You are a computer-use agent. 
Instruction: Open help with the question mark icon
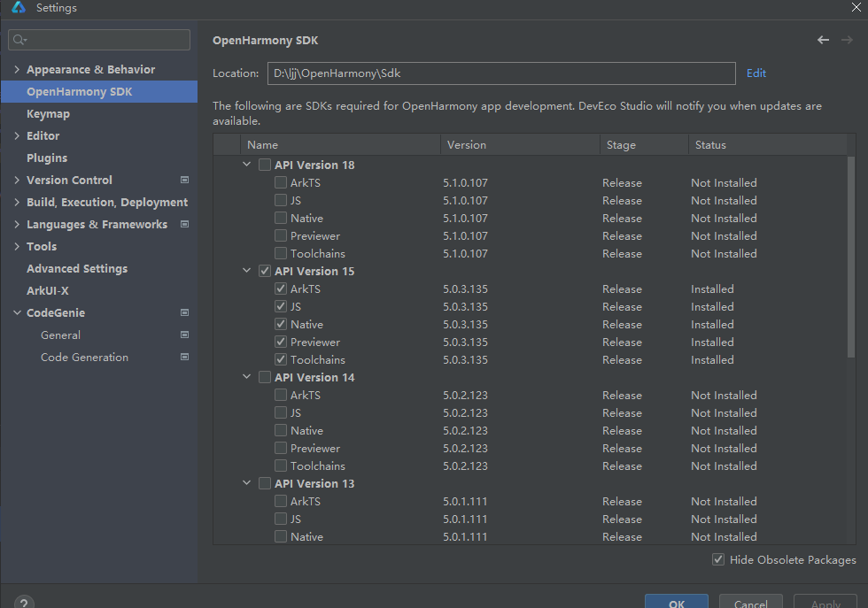click(24, 603)
